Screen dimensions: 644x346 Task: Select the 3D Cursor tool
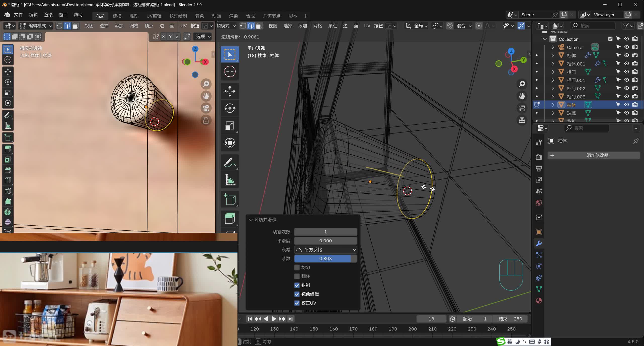pyautogui.click(x=230, y=72)
